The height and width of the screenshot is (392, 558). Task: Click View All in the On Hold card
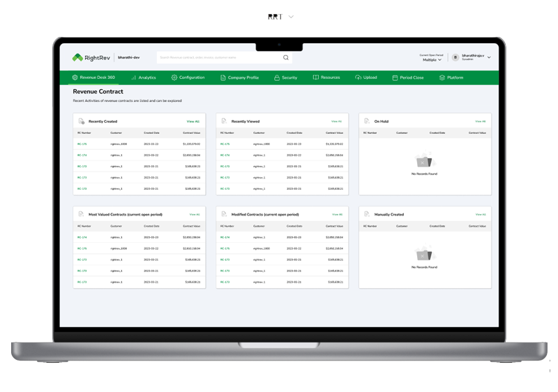(480, 121)
